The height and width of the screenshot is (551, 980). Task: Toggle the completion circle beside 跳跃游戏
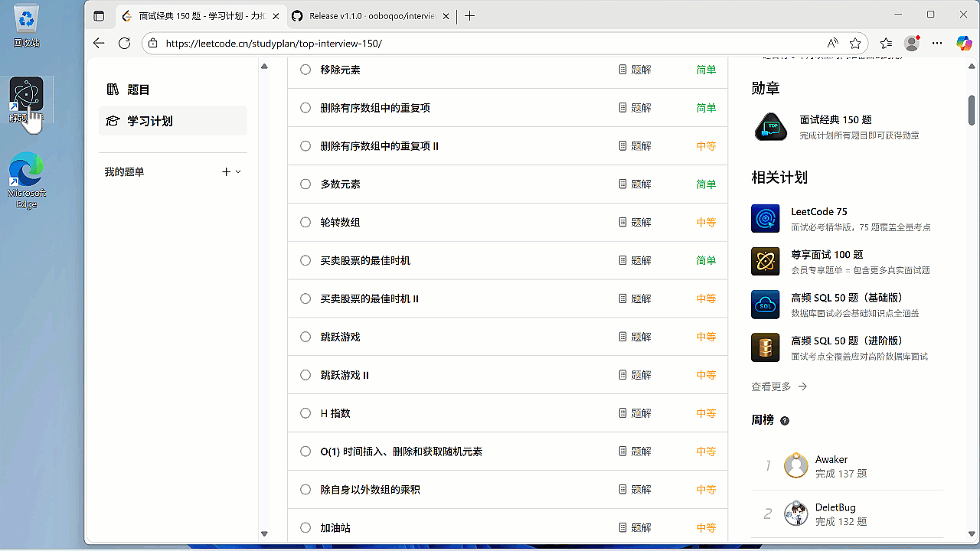(x=305, y=337)
